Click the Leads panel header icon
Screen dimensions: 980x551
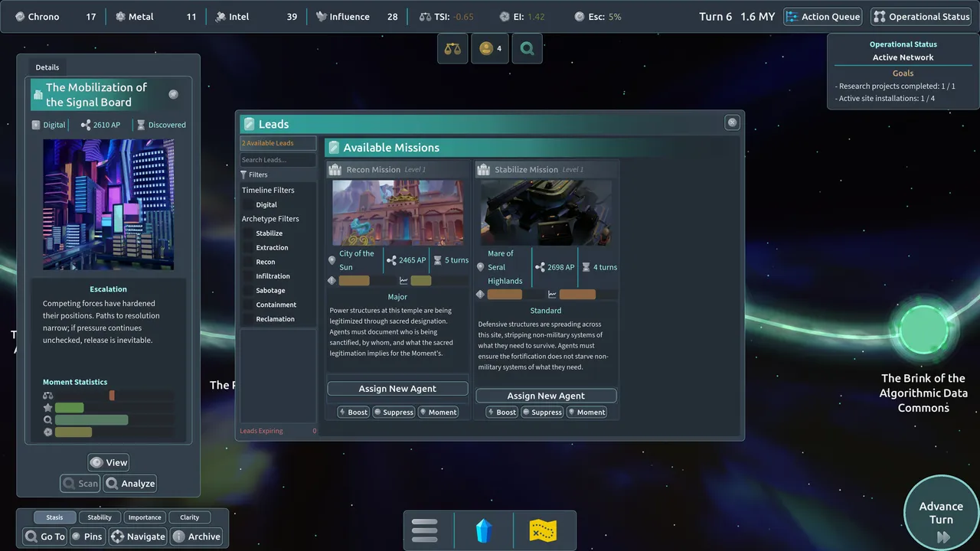(249, 124)
